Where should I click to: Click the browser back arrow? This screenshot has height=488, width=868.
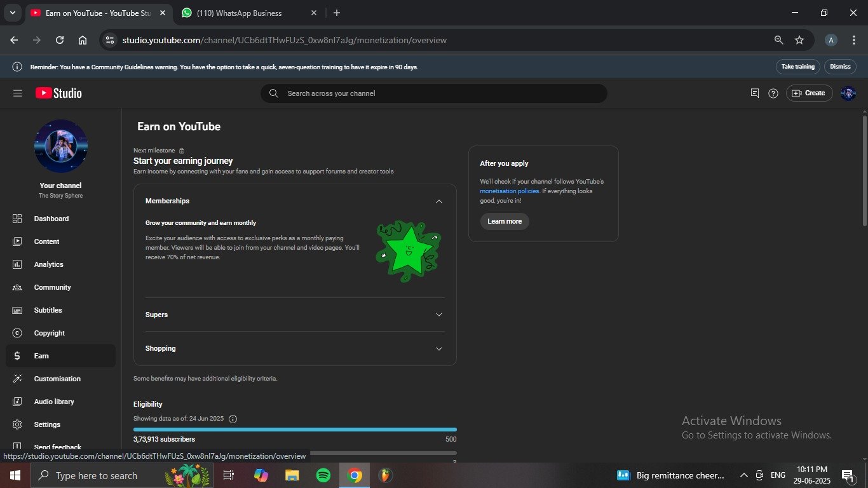pyautogui.click(x=14, y=40)
